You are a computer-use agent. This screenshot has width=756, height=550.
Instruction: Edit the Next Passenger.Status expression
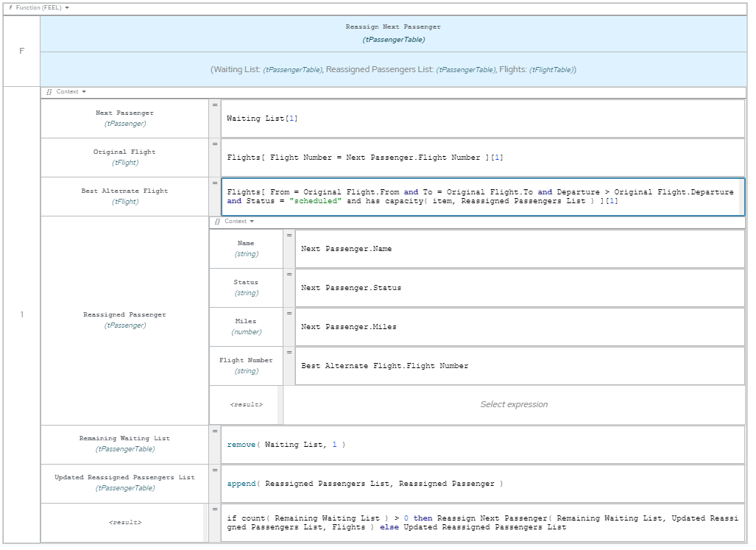520,288
